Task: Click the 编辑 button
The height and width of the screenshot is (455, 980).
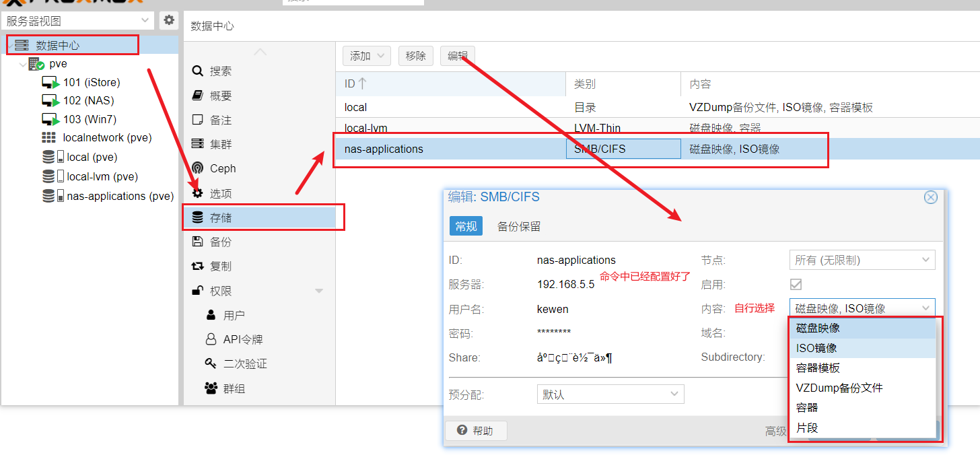Action: pyautogui.click(x=458, y=56)
